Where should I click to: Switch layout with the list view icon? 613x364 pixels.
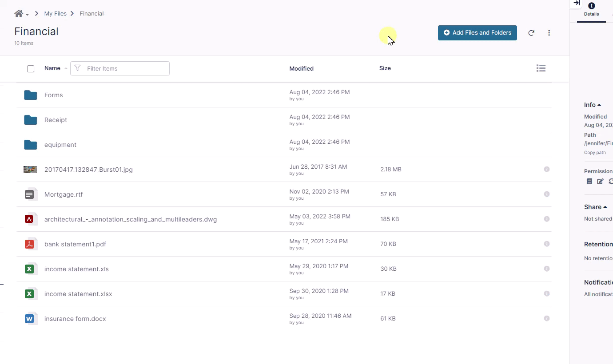click(541, 68)
